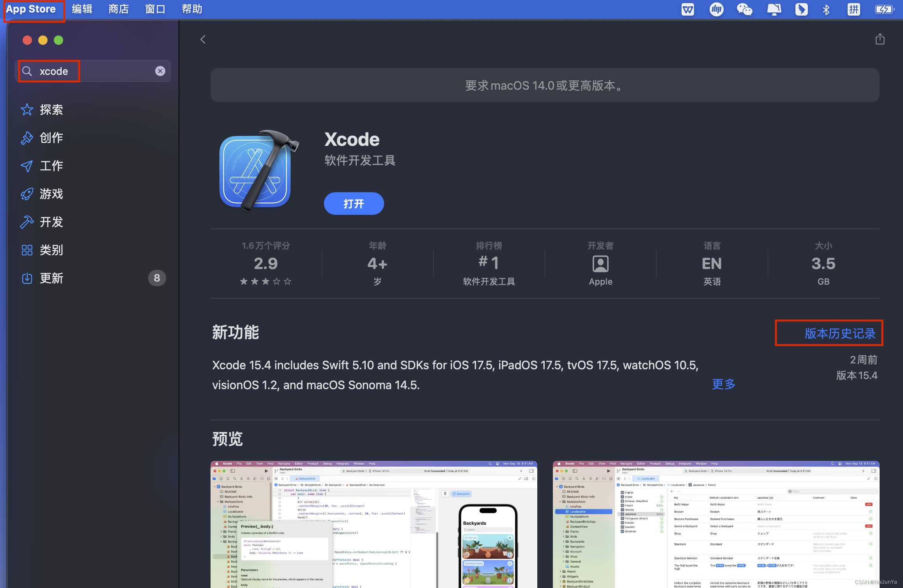Click the 1.6万个评分 rating count
Image resolution: width=903 pixels, height=588 pixels.
pyautogui.click(x=266, y=246)
